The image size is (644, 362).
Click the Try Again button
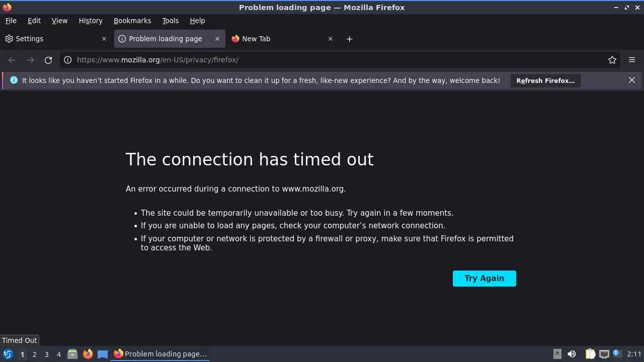point(485,279)
